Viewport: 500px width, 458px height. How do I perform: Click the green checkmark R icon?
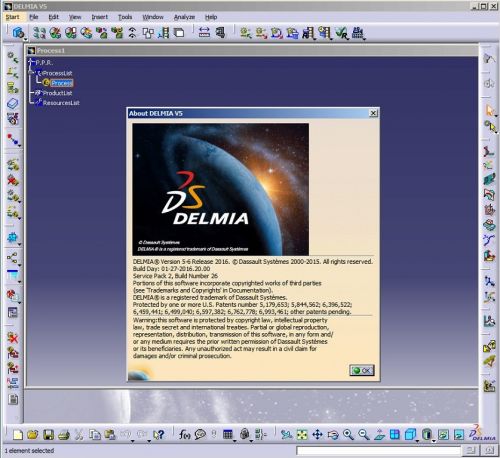click(341, 33)
